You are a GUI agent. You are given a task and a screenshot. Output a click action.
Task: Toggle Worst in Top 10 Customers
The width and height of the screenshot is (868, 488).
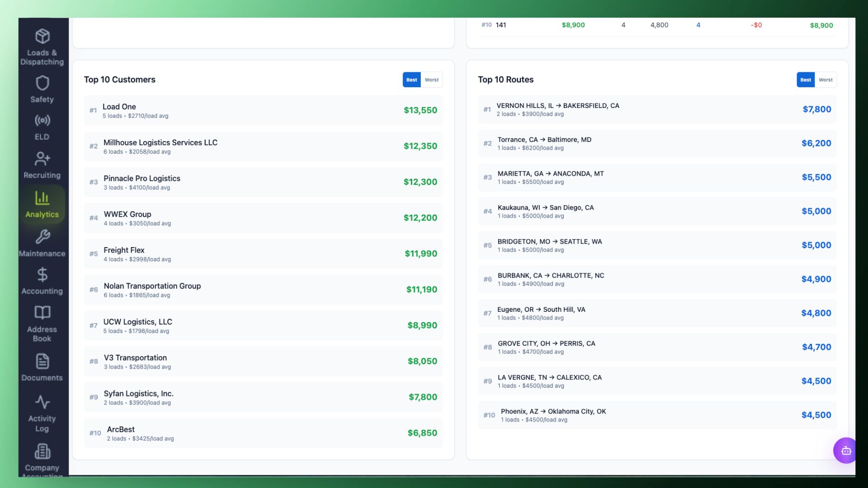432,80
